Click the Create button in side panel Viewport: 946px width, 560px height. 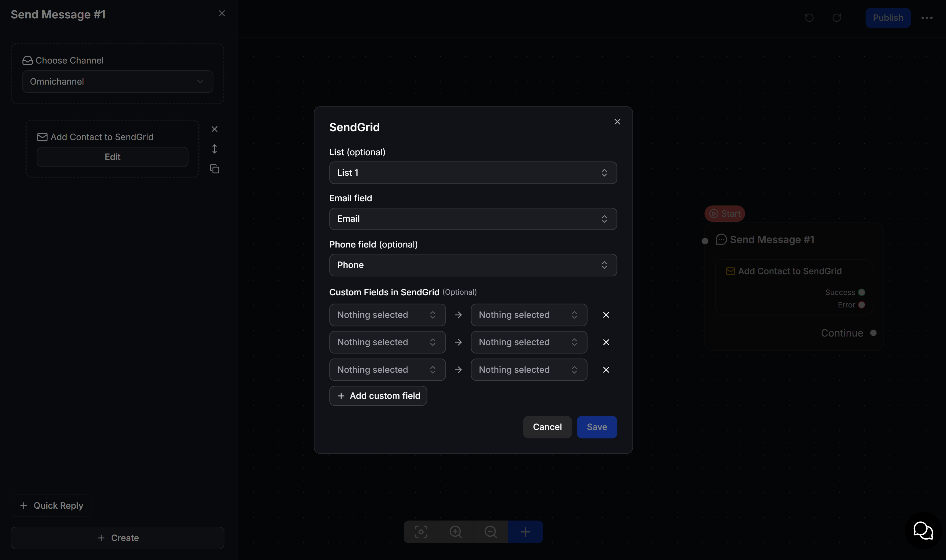pos(117,538)
